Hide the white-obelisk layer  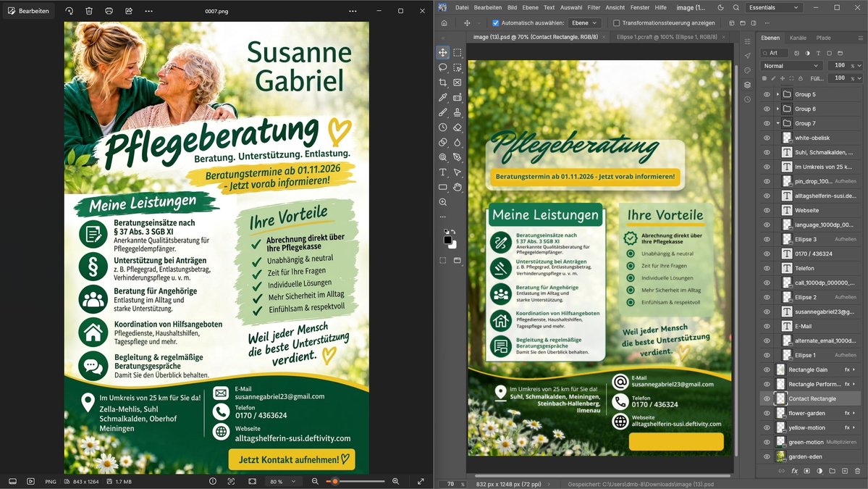pyautogui.click(x=767, y=138)
